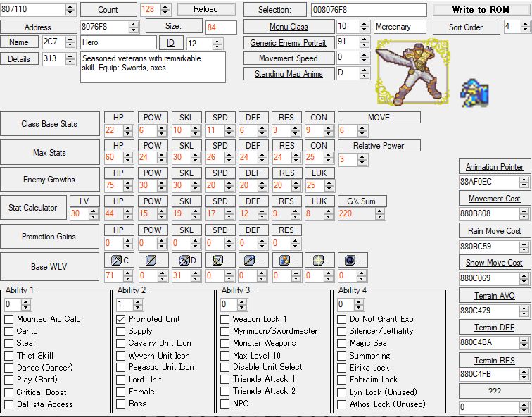Click the Hero class card portrait

(412, 73)
